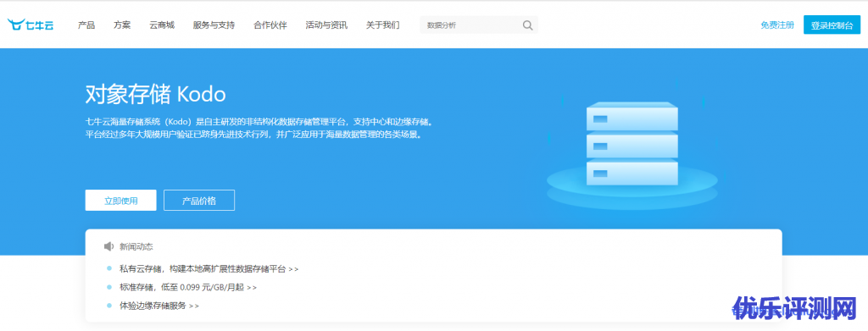This screenshot has width=868, height=331.
Task: Click the 登录控制台 button
Action: (x=832, y=25)
